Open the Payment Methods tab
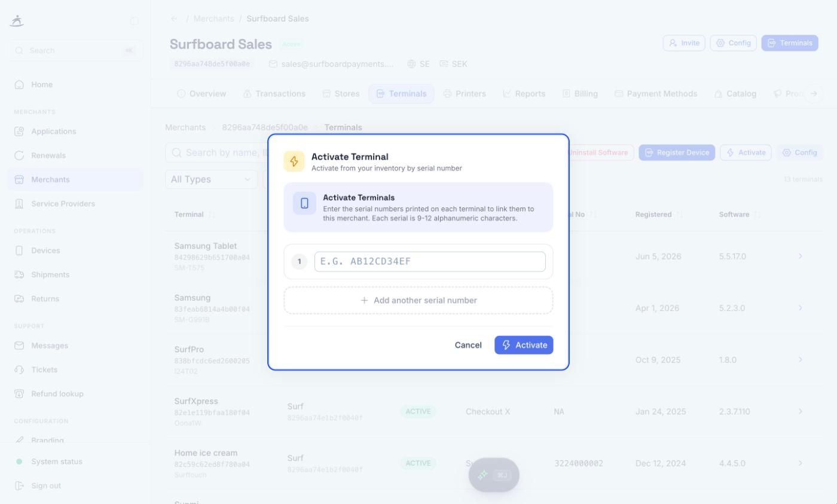837x504 pixels. coord(656,94)
